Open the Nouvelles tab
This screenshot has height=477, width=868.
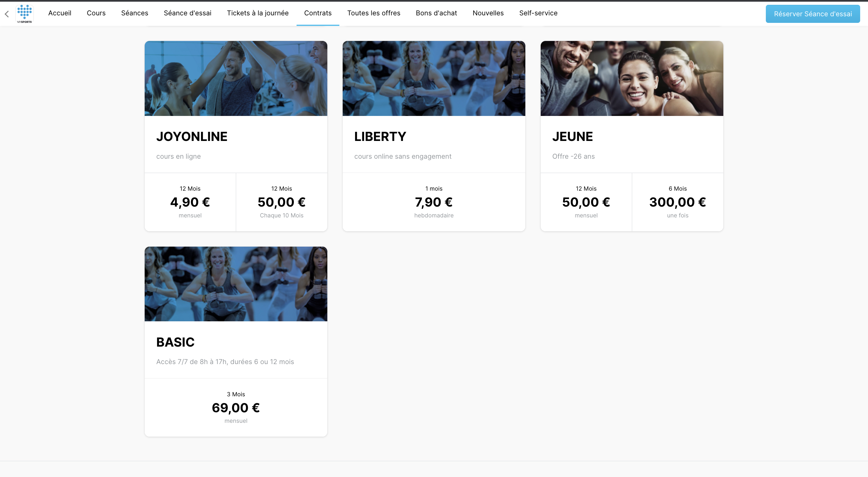(488, 13)
